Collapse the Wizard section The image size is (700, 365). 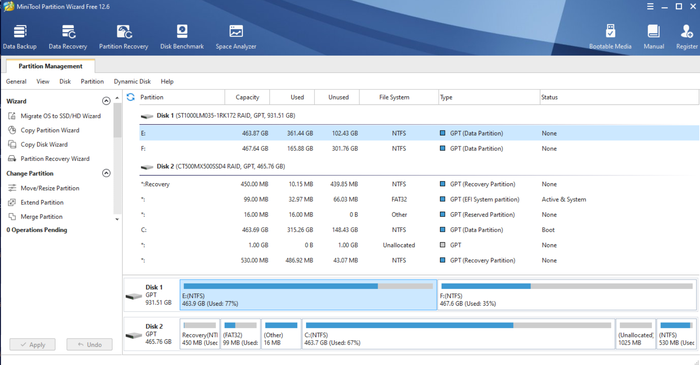click(106, 101)
